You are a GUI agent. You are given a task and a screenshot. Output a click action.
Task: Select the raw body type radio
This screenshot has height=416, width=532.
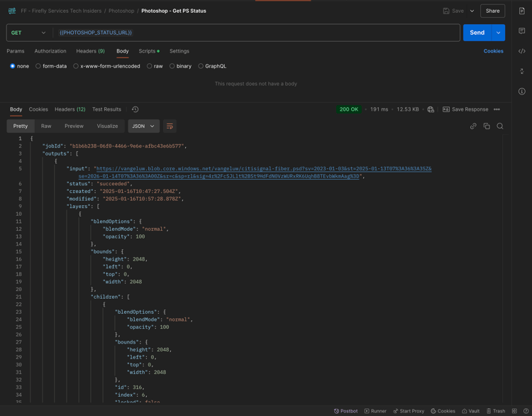tap(149, 66)
